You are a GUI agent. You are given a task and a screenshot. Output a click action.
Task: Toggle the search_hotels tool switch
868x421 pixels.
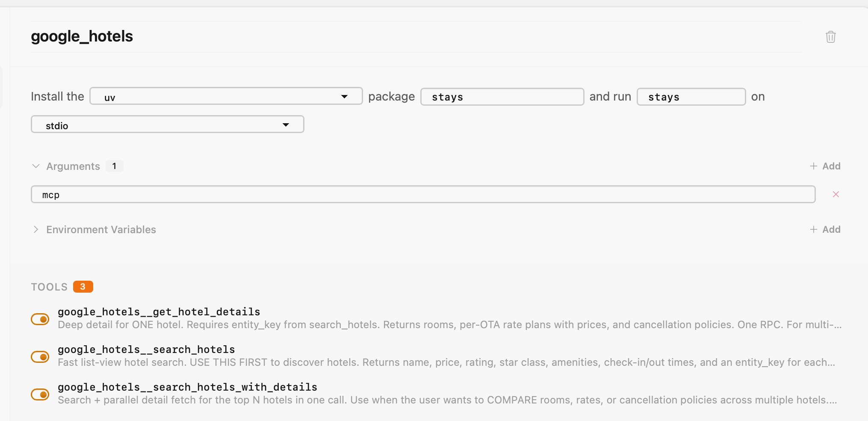click(40, 357)
